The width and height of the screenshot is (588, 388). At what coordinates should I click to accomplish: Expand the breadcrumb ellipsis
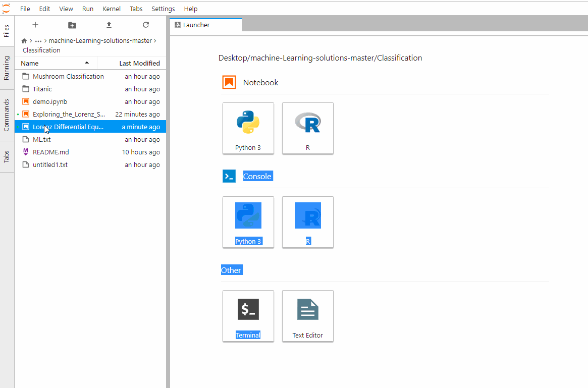tap(38, 41)
